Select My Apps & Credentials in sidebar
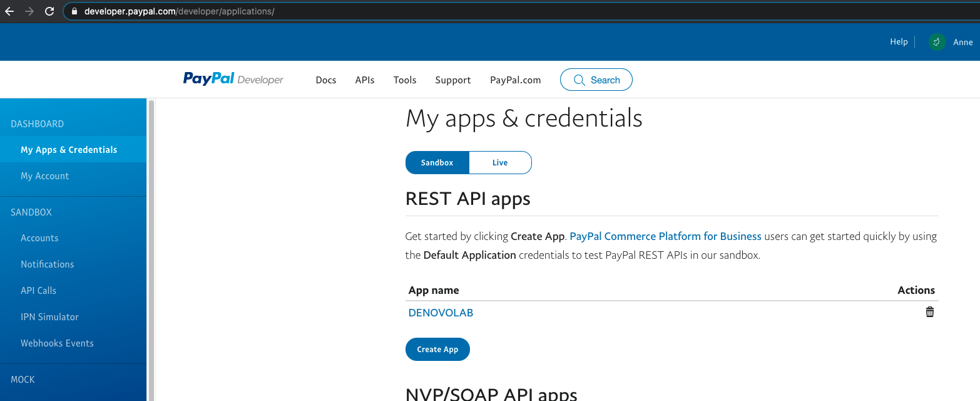 tap(73, 150)
